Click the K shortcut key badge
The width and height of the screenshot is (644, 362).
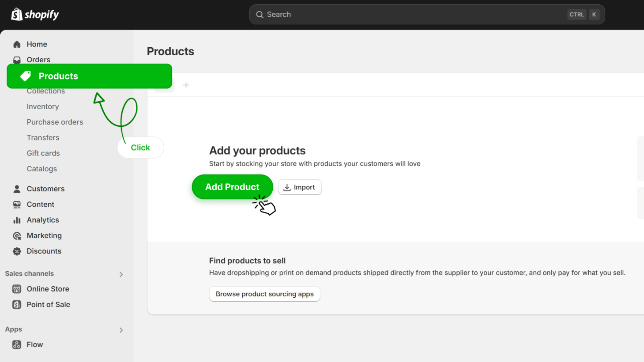pyautogui.click(x=594, y=14)
